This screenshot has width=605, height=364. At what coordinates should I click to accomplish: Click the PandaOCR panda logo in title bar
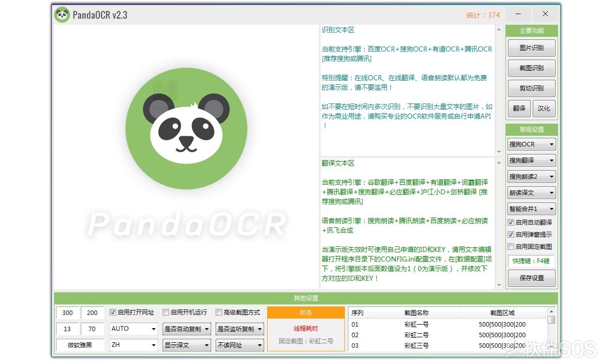[62, 15]
